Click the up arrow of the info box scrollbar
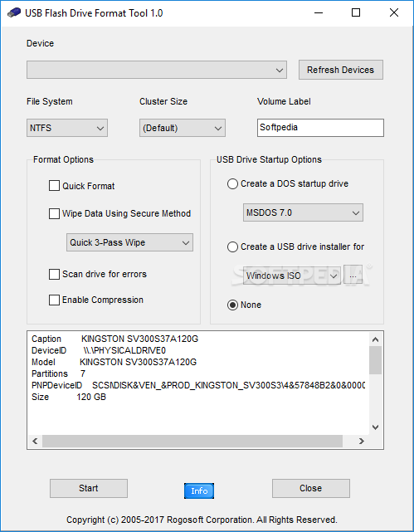Image resolution: width=414 pixels, height=532 pixels. [x=375, y=339]
